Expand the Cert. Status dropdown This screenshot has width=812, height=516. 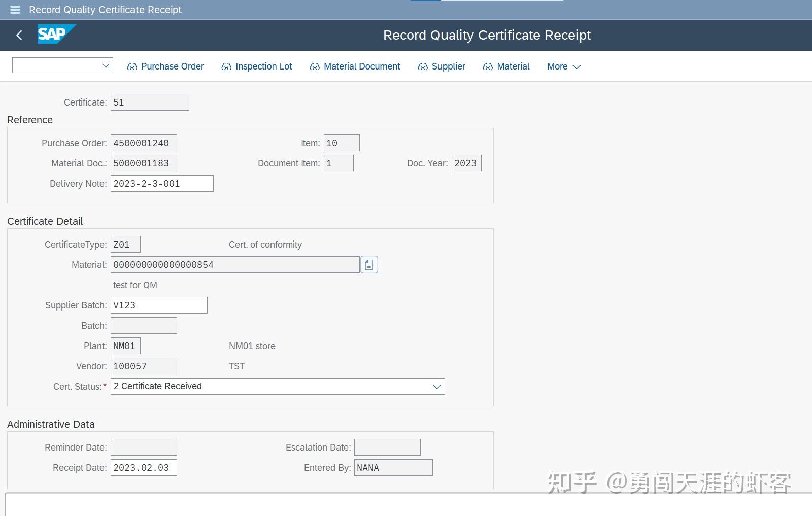click(x=436, y=386)
